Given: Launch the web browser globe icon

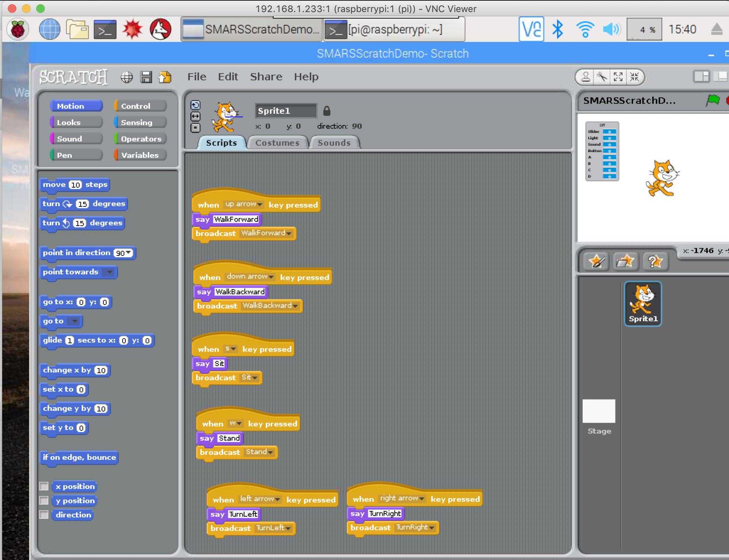Looking at the screenshot, I should coord(49,29).
